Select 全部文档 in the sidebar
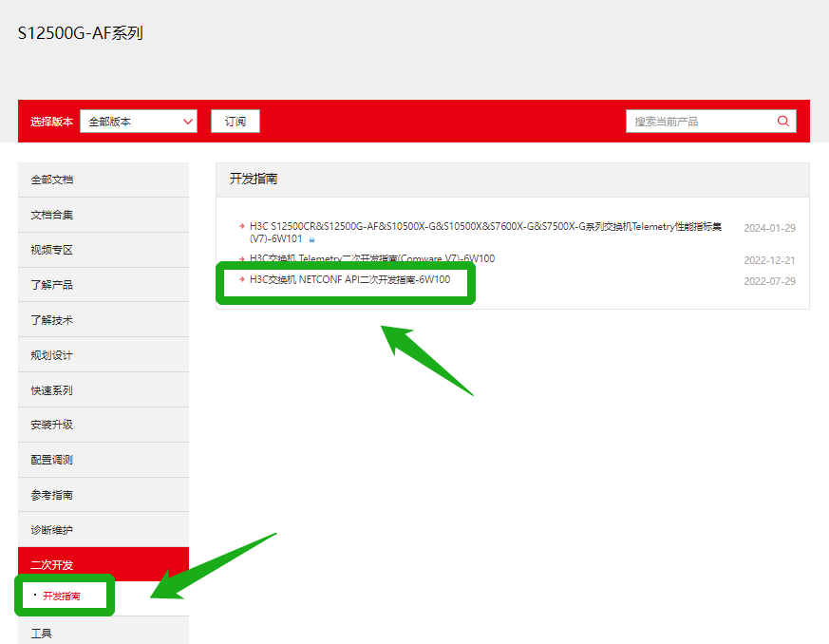This screenshot has width=829, height=644. point(104,180)
